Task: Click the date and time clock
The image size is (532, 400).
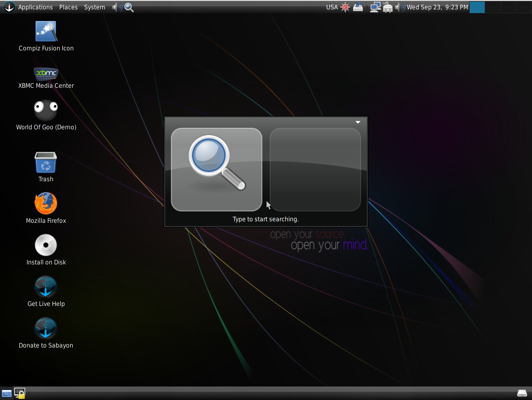Action: point(437,7)
